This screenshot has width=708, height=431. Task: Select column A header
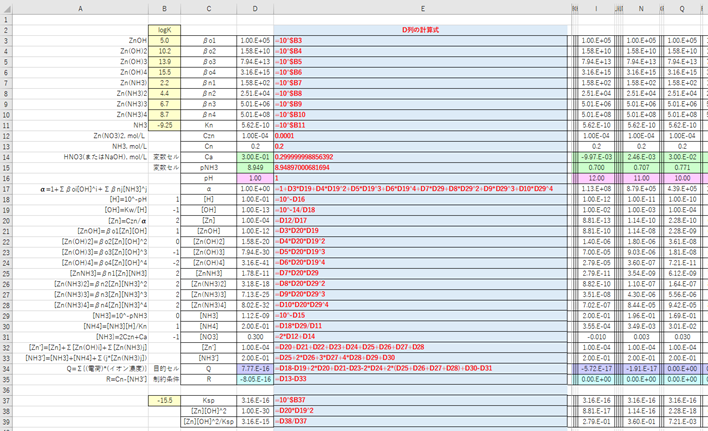pos(80,9)
